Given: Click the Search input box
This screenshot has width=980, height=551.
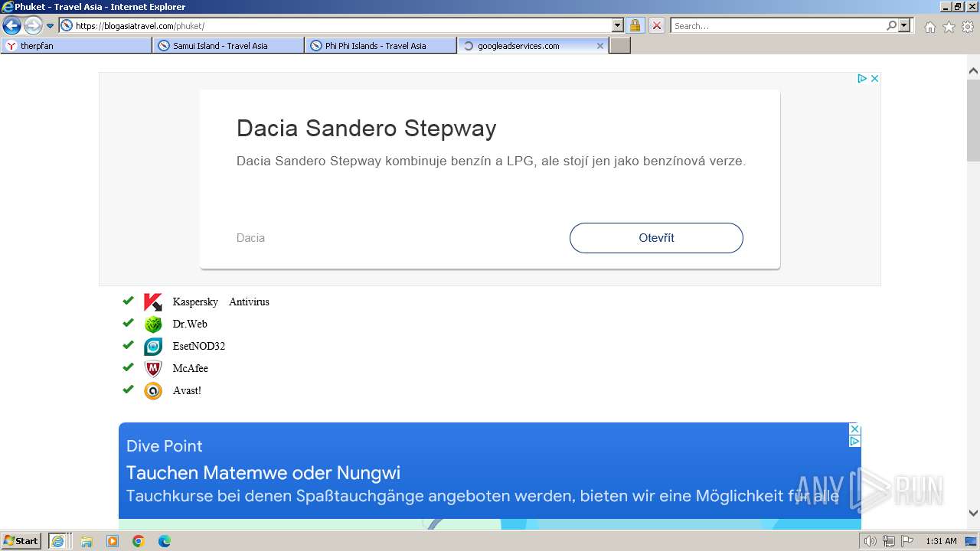Looking at the screenshot, I should point(778,26).
